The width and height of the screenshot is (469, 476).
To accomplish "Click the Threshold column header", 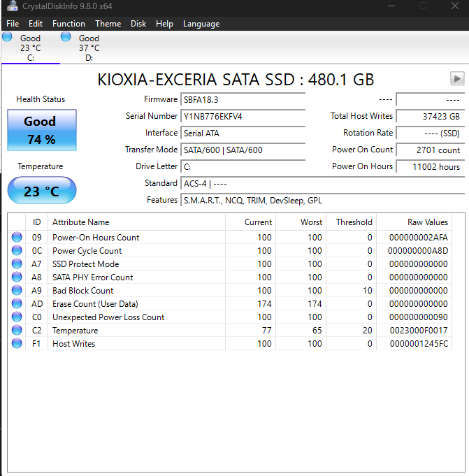I will pos(351,222).
